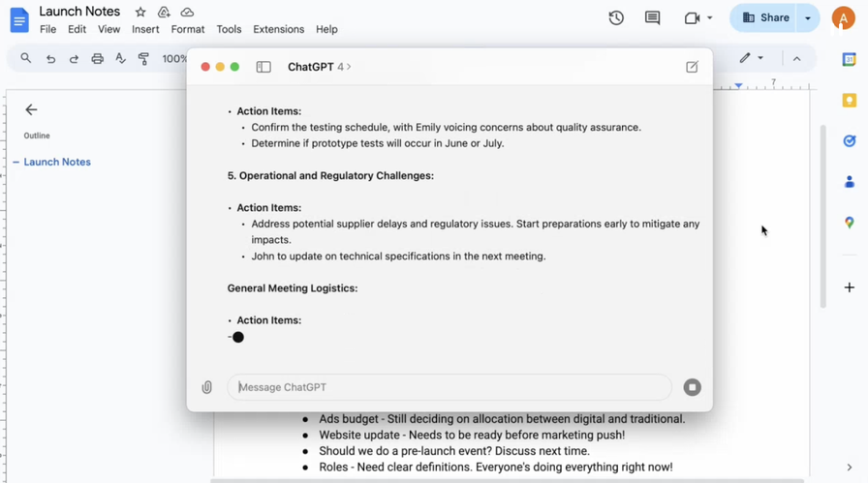This screenshot has height=483, width=868.
Task: Open the Extensions menu
Action: [x=278, y=30]
